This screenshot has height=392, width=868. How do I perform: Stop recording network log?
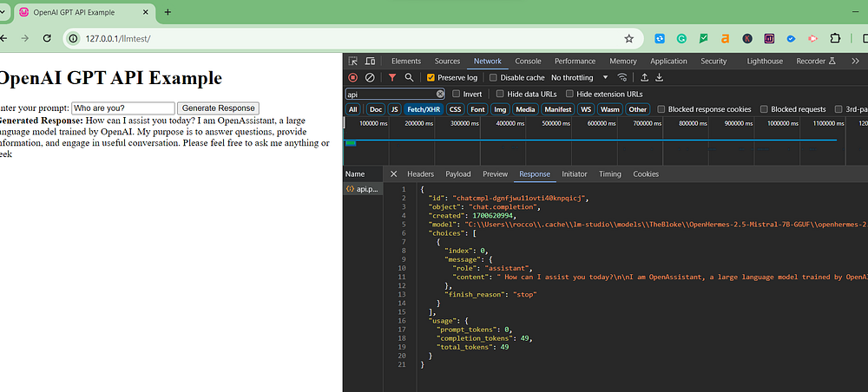point(352,77)
